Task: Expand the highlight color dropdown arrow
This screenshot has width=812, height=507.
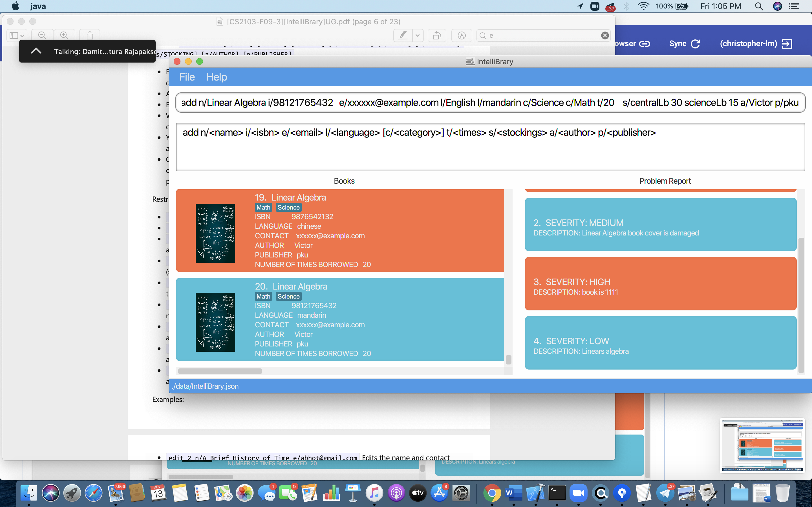Action: pyautogui.click(x=417, y=35)
